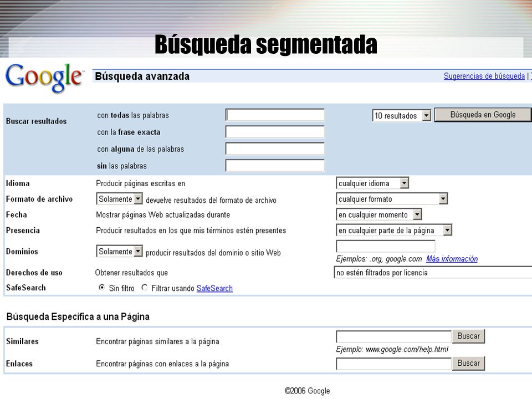532x399 pixels.
Task: Click the Enlaces page input field
Action: [x=393, y=364]
